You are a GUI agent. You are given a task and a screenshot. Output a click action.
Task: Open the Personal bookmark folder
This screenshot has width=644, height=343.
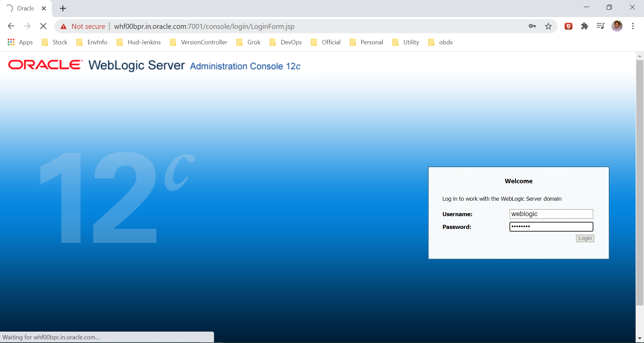[x=366, y=42]
